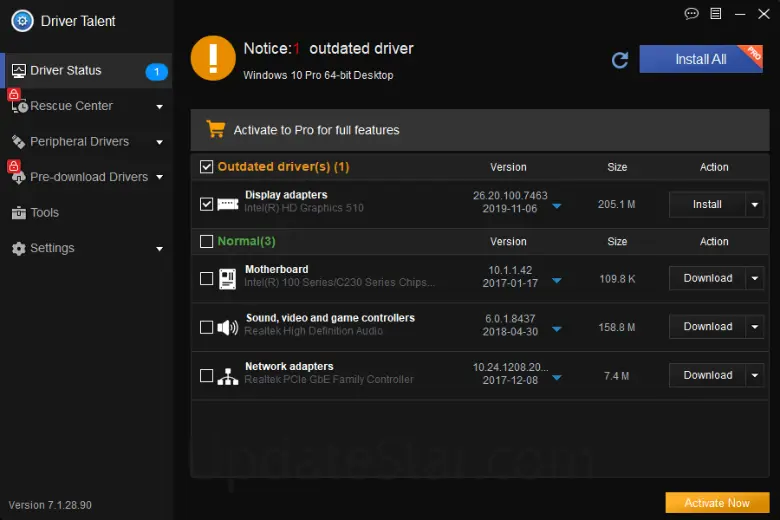Click the Intel(R) HD Graphics 510 text
The image size is (780, 520).
[x=304, y=208]
